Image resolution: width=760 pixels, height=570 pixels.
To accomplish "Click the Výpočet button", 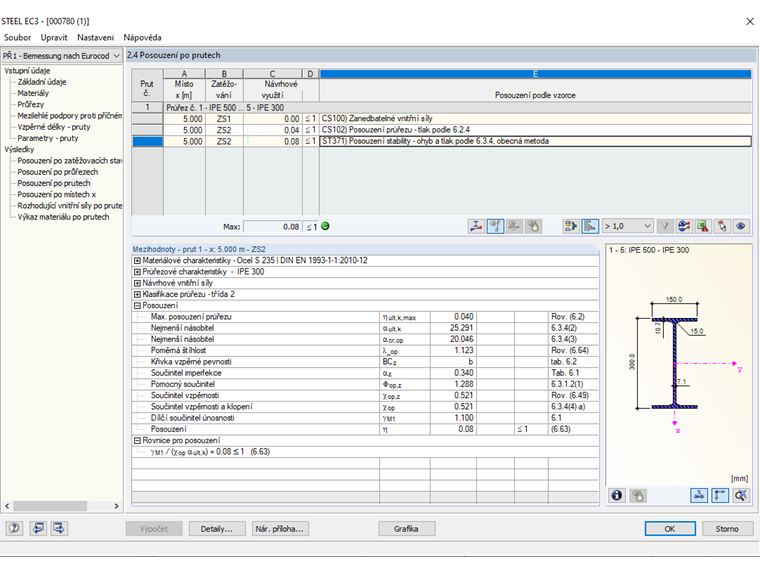I will [154, 529].
